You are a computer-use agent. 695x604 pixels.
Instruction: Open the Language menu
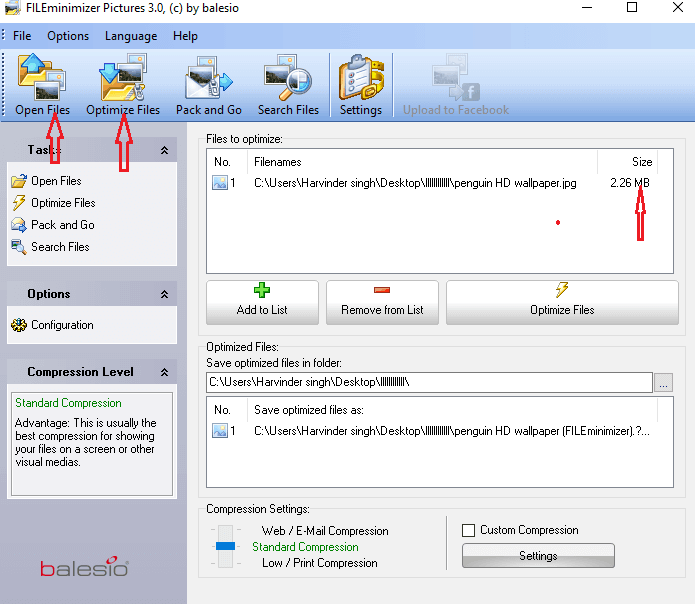click(131, 36)
